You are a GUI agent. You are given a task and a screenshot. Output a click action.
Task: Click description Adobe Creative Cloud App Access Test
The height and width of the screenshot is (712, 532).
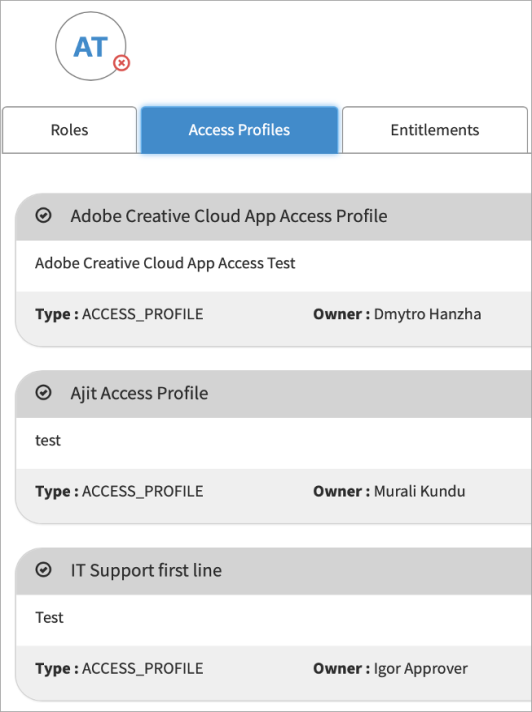click(x=165, y=263)
